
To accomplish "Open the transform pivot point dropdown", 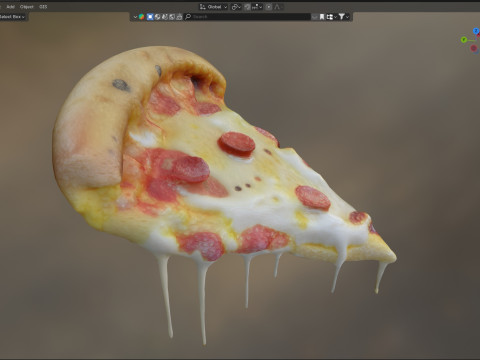I will (236, 7).
